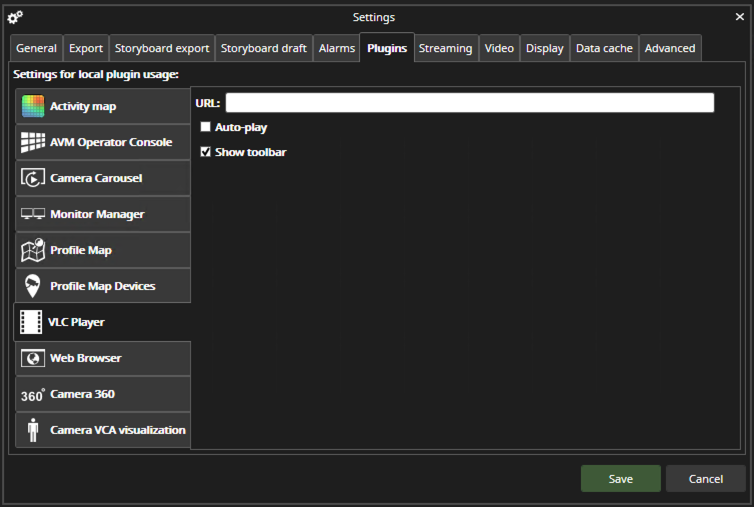
Task: Click the VLC Player film strip icon
Action: [31, 322]
